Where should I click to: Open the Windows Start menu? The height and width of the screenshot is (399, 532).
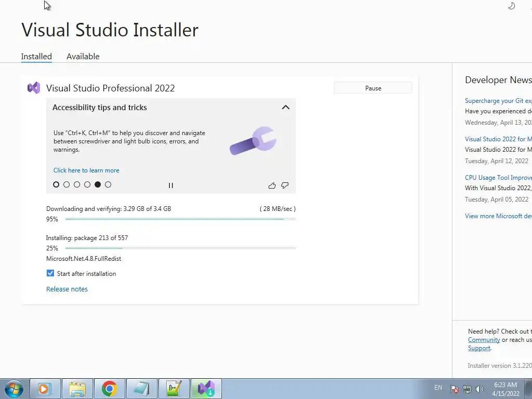coord(14,389)
